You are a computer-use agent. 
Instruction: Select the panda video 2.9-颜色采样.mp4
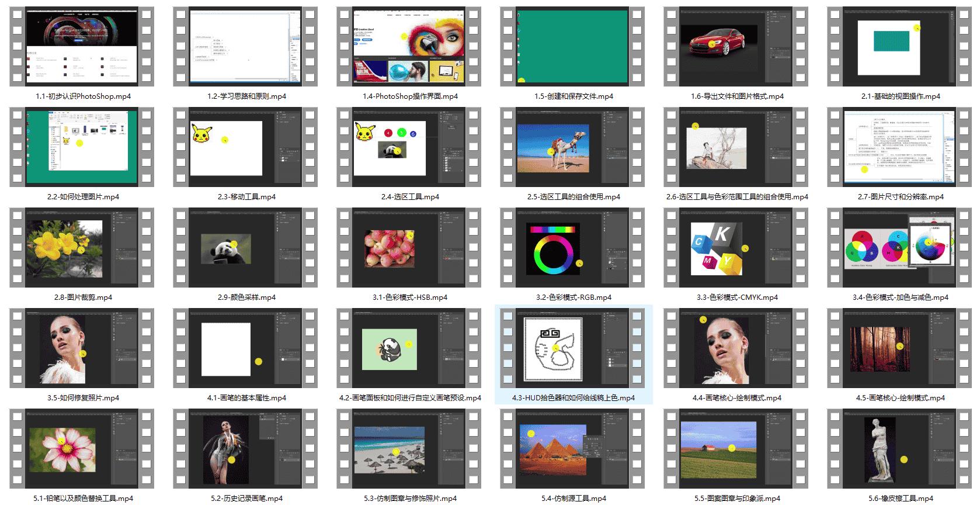pyautogui.click(x=245, y=248)
